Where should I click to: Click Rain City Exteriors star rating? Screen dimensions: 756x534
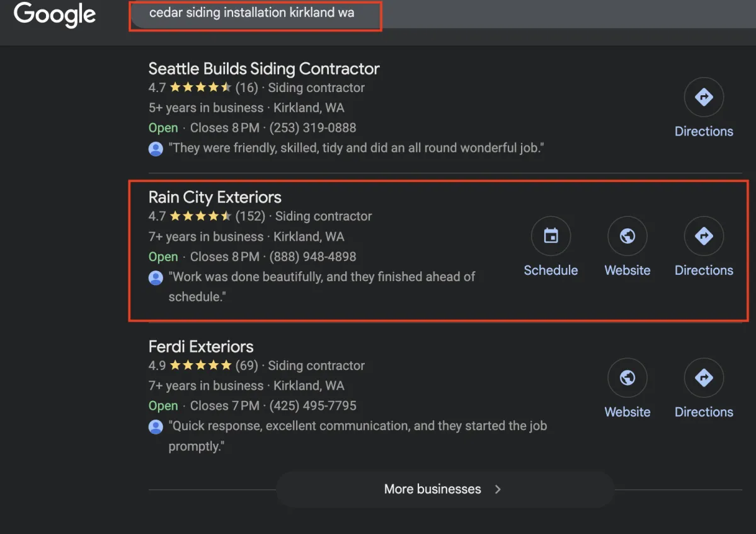[x=200, y=216]
